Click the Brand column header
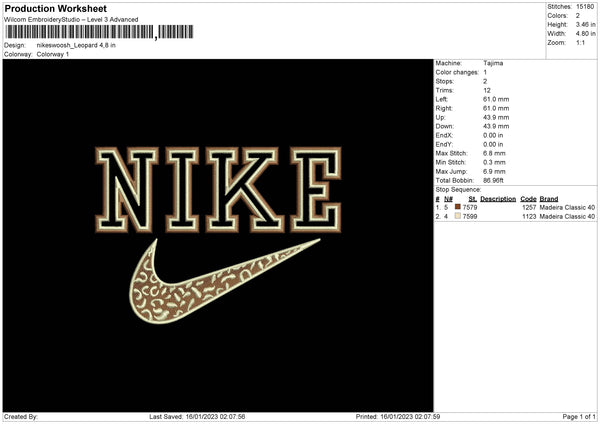This screenshot has height=424, width=600. click(x=549, y=199)
